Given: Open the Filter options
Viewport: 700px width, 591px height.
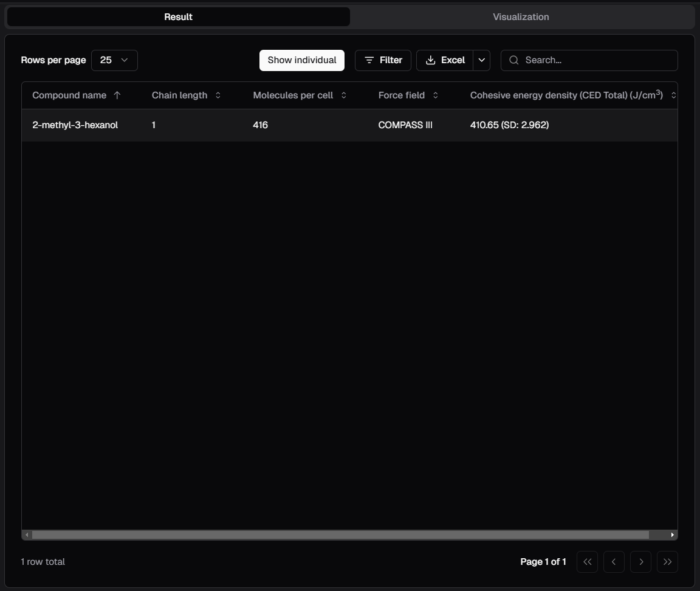Looking at the screenshot, I should tap(383, 60).
